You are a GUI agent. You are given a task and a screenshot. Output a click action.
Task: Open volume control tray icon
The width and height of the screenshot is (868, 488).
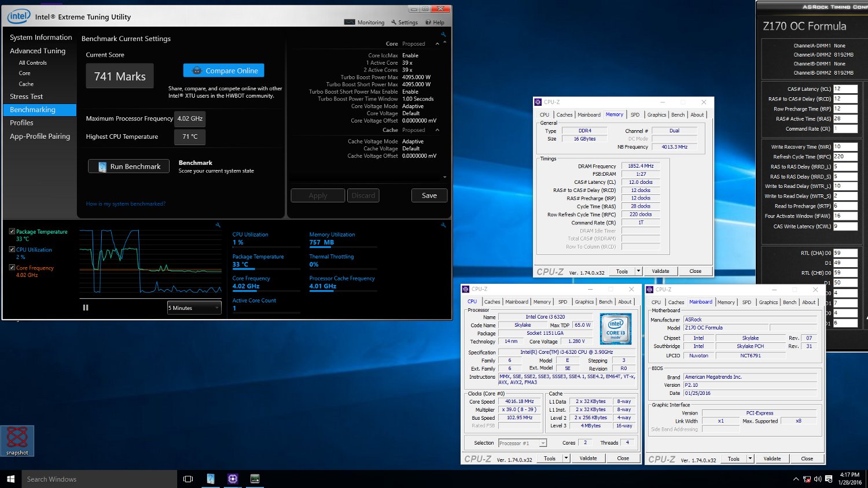[x=818, y=479]
